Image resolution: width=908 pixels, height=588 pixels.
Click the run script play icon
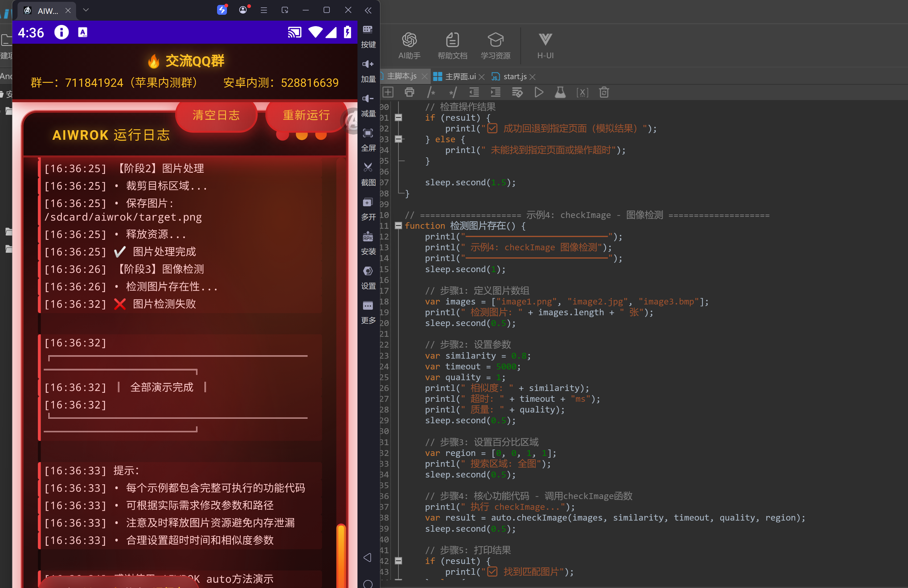click(539, 92)
